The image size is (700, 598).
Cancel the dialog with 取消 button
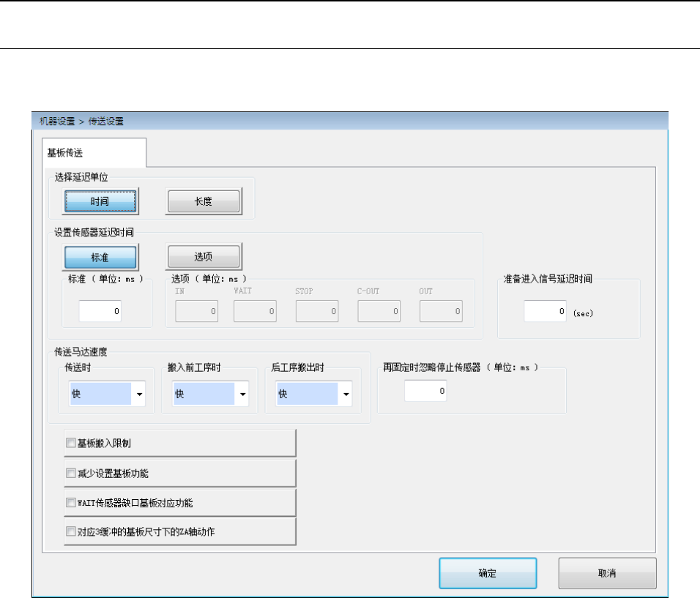pos(607,573)
